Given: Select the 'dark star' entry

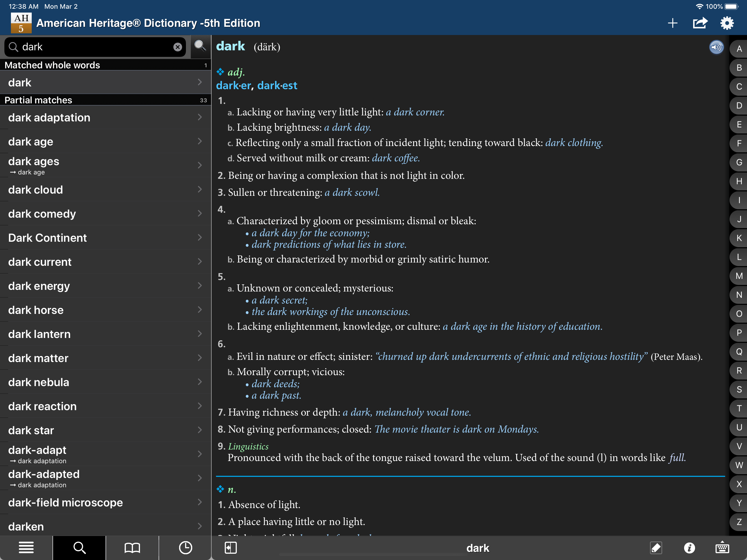Looking at the screenshot, I should (105, 430).
